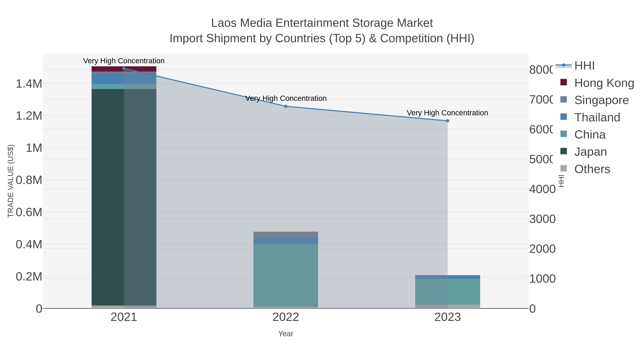Click the 2023 x-axis label

pyautogui.click(x=448, y=317)
